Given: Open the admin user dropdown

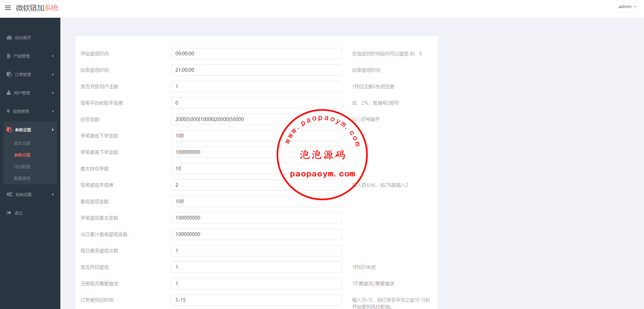Looking at the screenshot, I should point(627,7).
